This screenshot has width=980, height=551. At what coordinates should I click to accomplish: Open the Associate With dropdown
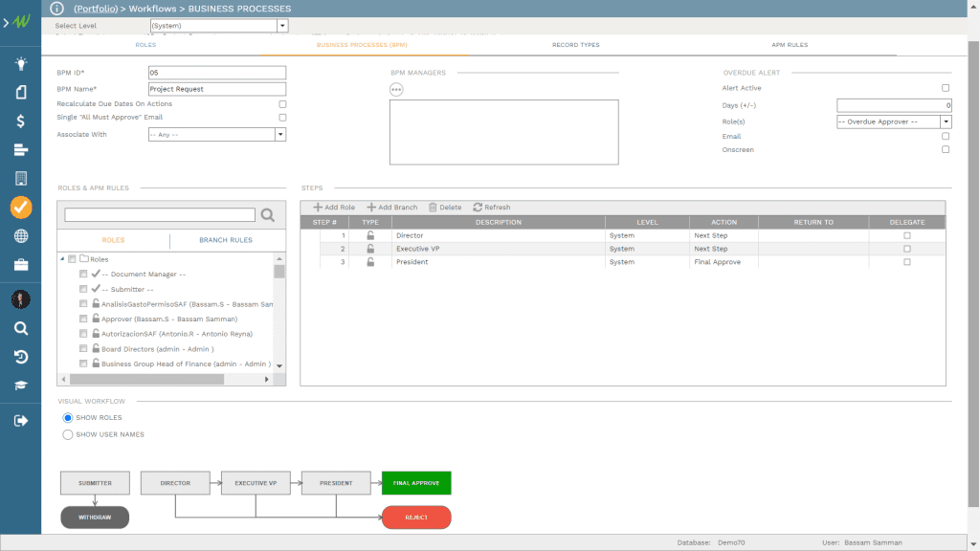click(x=280, y=134)
